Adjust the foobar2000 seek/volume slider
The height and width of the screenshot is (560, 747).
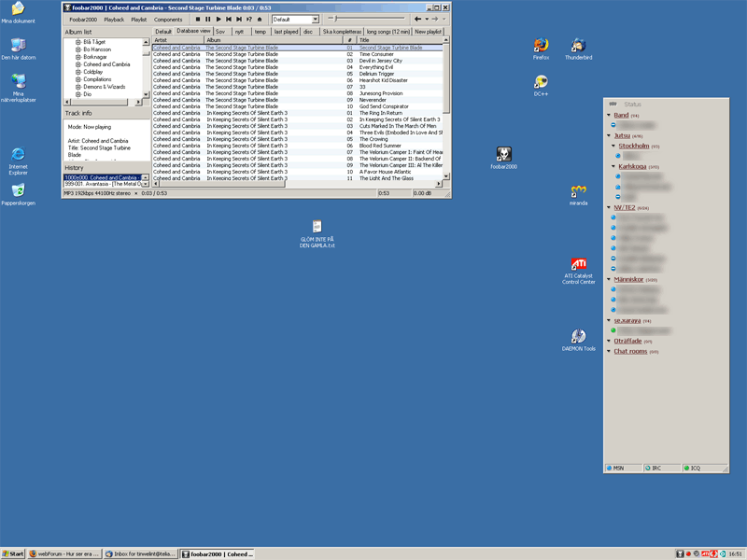click(x=366, y=19)
